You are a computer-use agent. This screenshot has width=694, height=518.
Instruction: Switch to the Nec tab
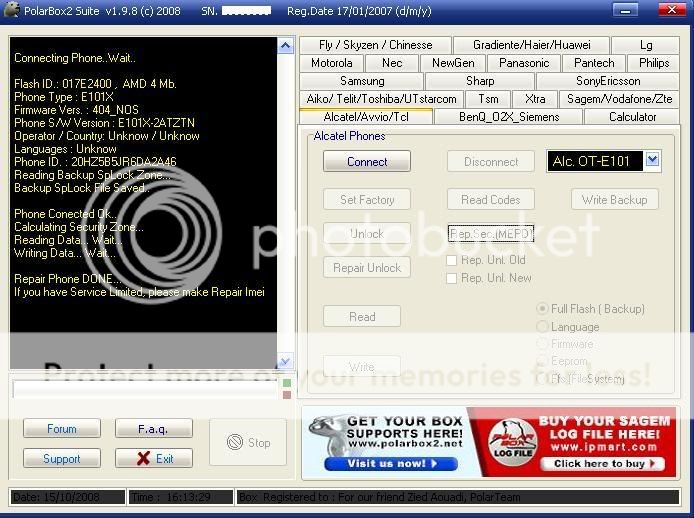392,63
